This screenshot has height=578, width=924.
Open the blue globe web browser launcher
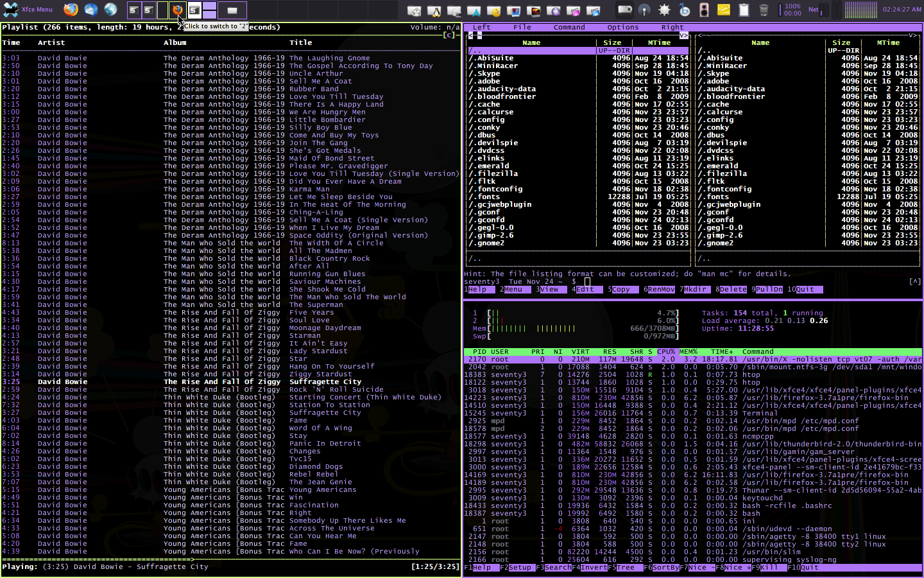[111, 10]
